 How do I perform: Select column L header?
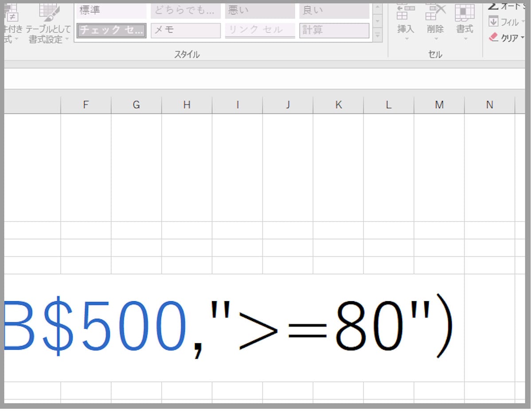click(x=389, y=105)
